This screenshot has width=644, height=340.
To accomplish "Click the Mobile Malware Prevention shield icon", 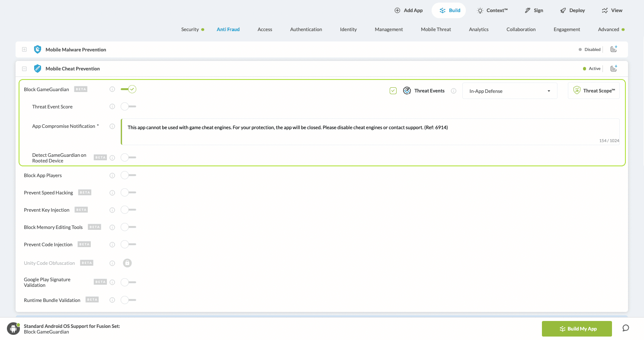I will point(38,49).
